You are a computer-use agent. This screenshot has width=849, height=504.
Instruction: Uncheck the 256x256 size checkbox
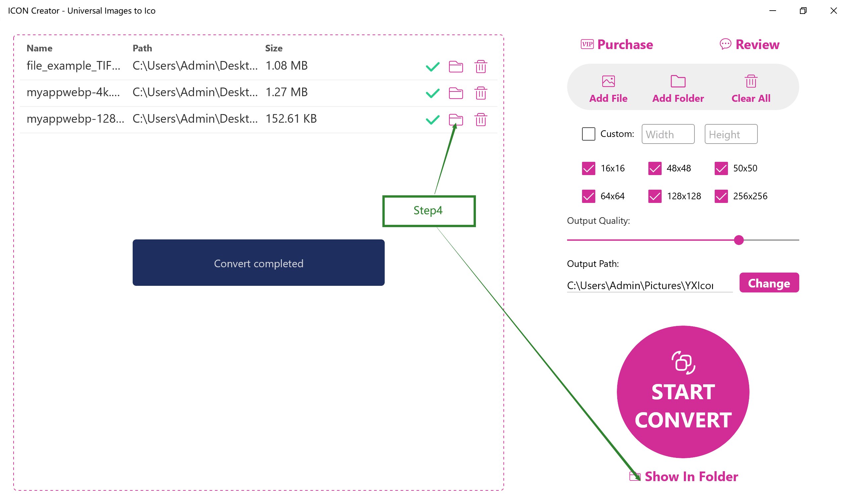pyautogui.click(x=721, y=196)
